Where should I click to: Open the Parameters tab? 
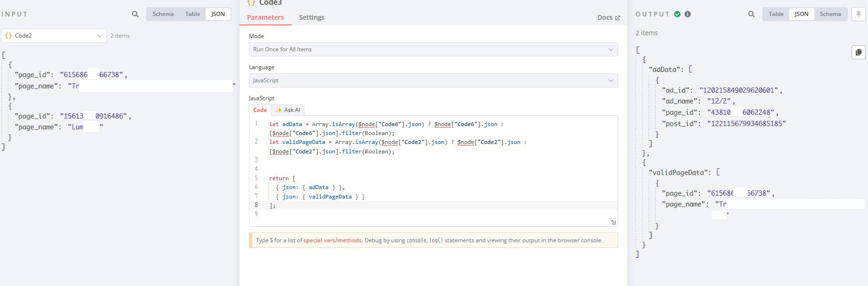pyautogui.click(x=265, y=17)
